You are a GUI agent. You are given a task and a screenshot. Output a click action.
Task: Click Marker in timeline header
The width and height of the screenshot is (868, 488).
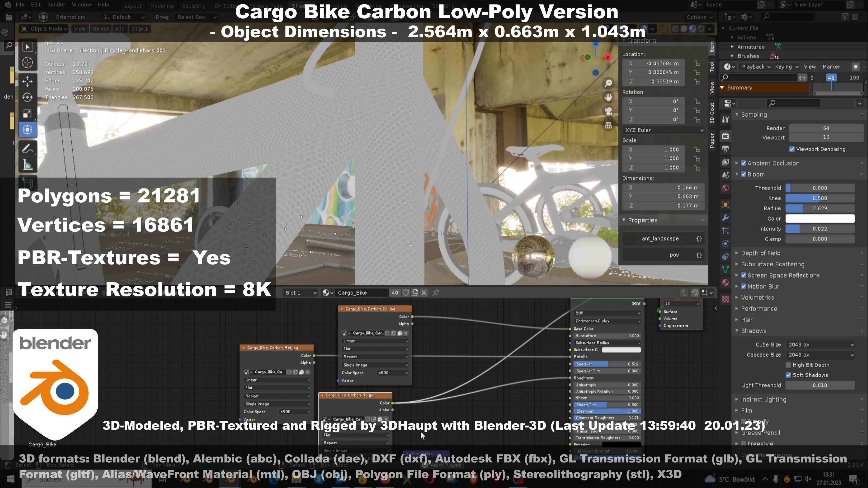831,67
